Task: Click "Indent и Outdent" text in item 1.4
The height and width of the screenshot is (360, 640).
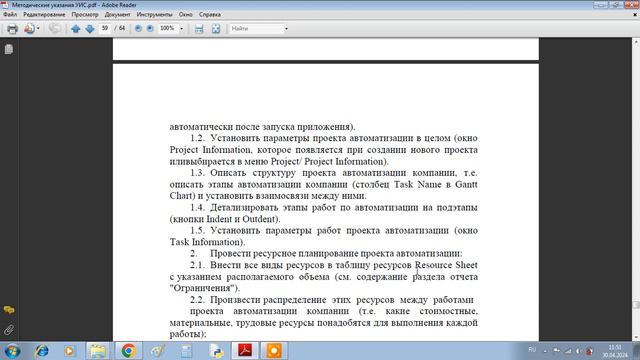Action: [242, 219]
